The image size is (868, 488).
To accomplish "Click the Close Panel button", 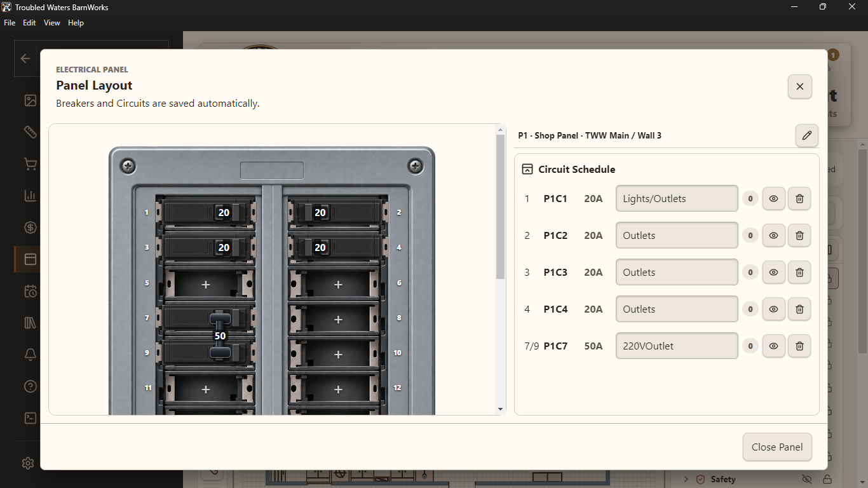I will 777,447.
